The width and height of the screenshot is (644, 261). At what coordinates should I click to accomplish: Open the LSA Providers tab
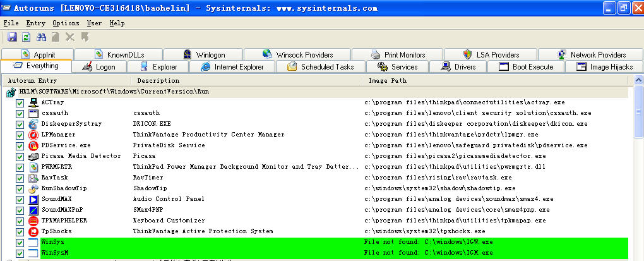tap(491, 54)
